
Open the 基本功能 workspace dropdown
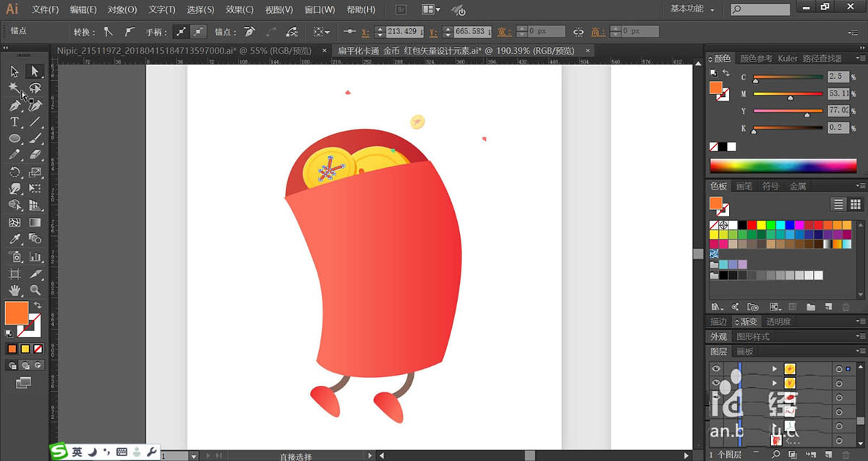tap(692, 9)
